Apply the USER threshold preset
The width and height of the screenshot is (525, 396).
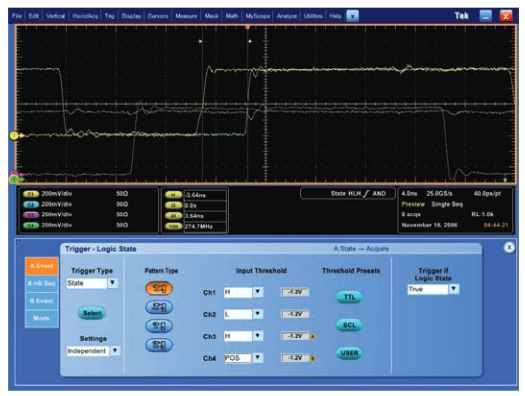click(x=349, y=353)
